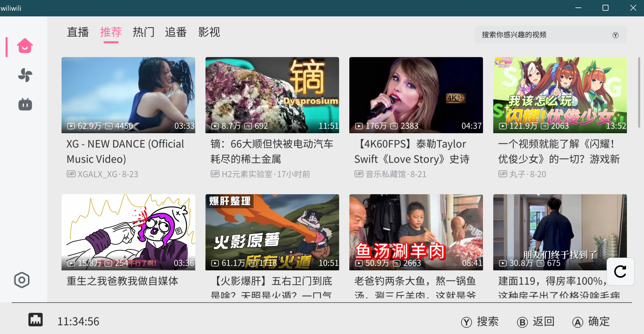This screenshot has width=644, height=334.
Task: Switch to the 影视 tab
Action: (x=209, y=32)
